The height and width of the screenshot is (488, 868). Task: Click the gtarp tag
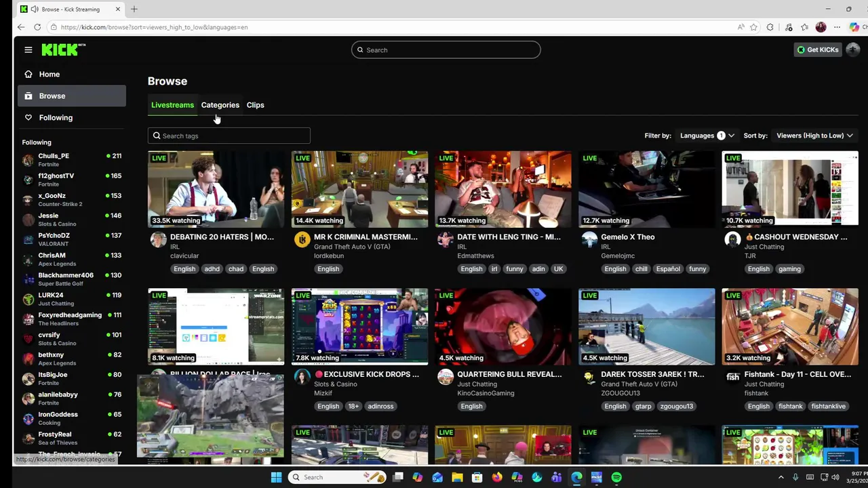click(x=643, y=407)
